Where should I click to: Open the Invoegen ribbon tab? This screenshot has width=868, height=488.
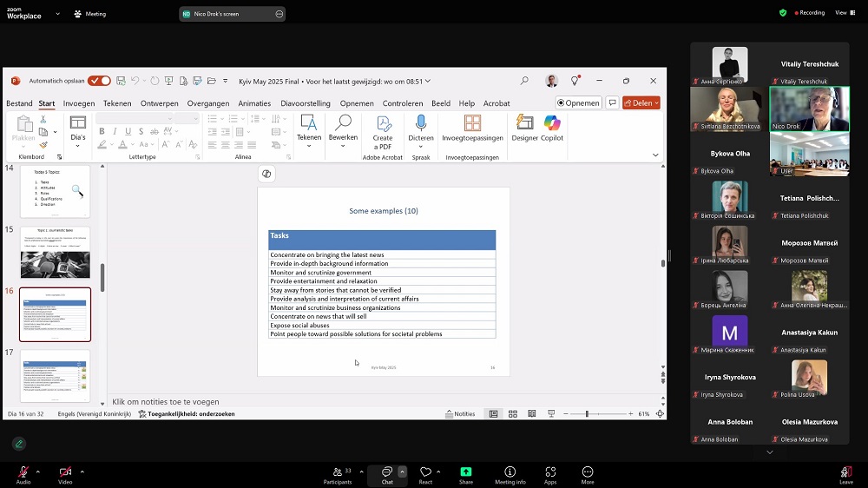click(x=79, y=103)
